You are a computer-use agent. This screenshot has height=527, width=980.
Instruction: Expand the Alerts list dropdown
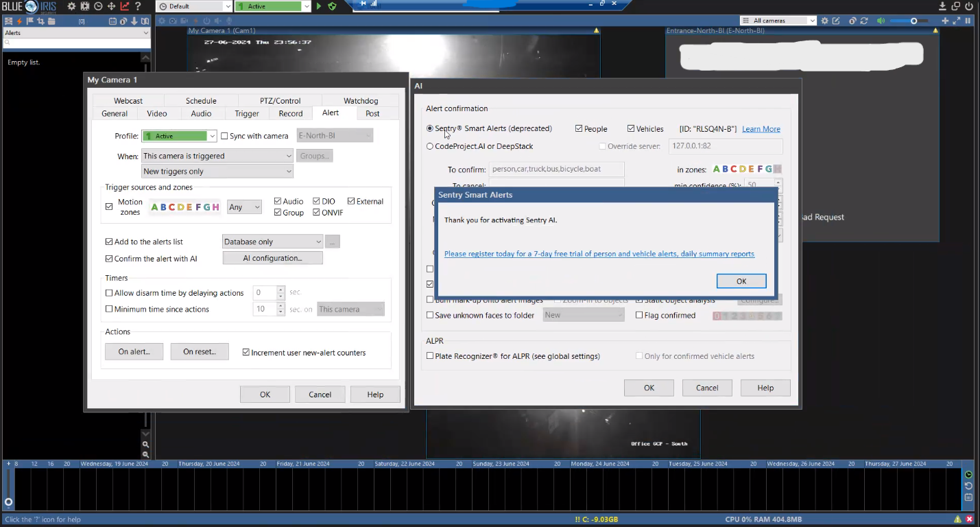76,33
